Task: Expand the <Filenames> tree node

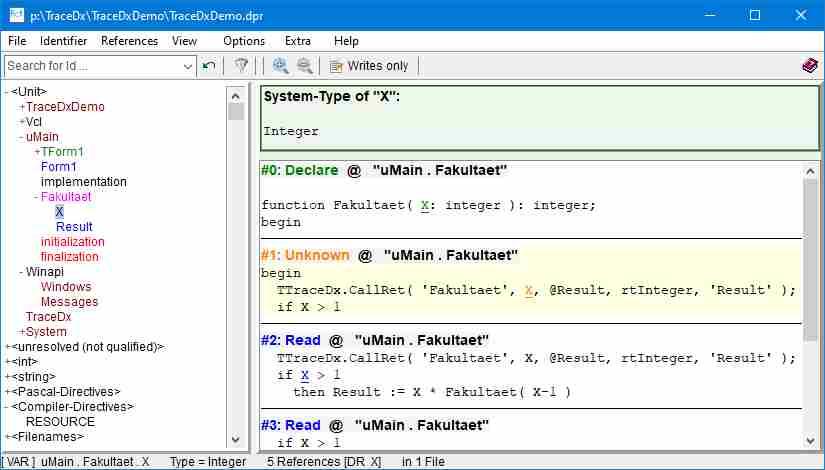Action: (7, 437)
